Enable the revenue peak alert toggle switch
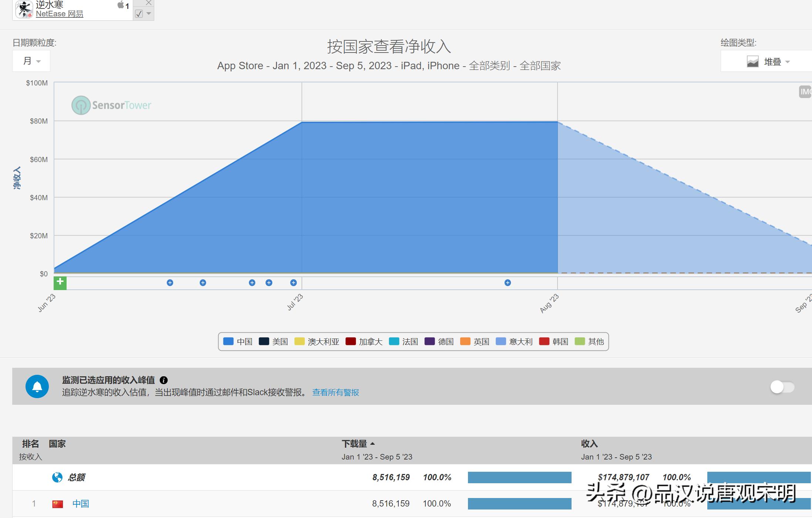 point(782,387)
